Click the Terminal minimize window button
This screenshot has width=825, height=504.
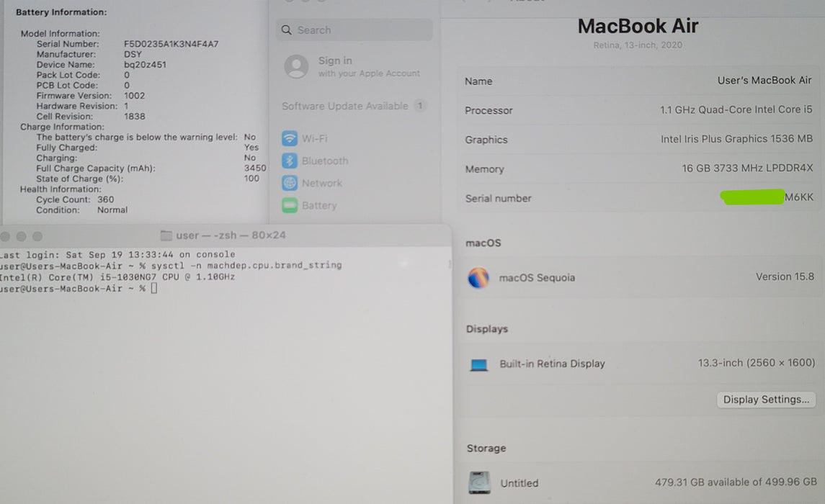click(x=21, y=236)
